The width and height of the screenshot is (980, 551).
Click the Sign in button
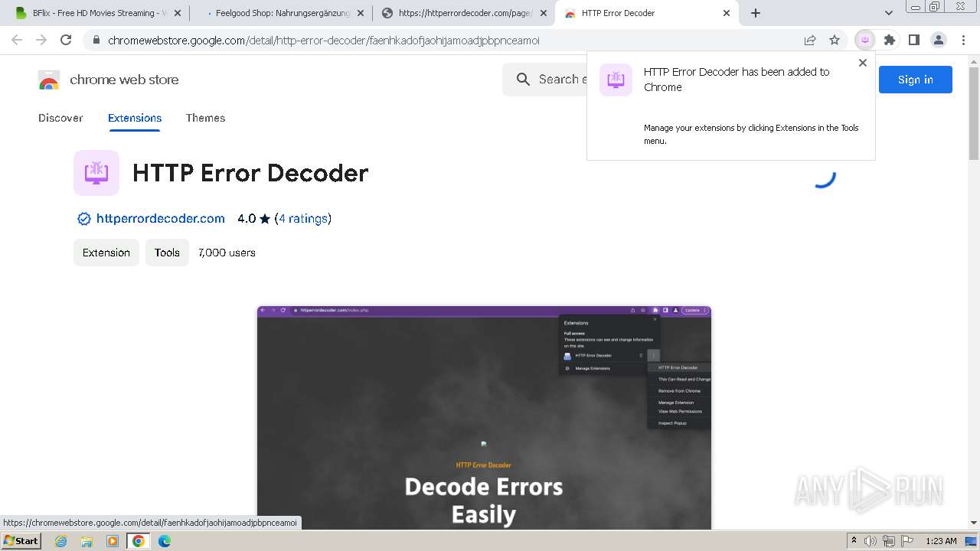915,80
